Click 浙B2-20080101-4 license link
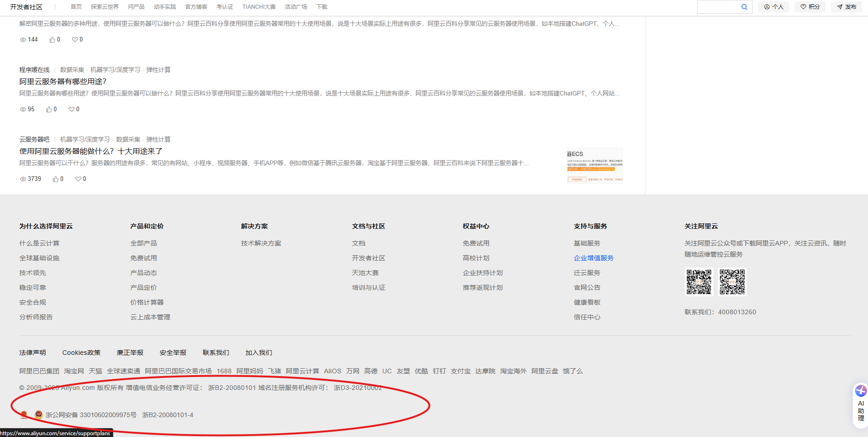 point(168,415)
